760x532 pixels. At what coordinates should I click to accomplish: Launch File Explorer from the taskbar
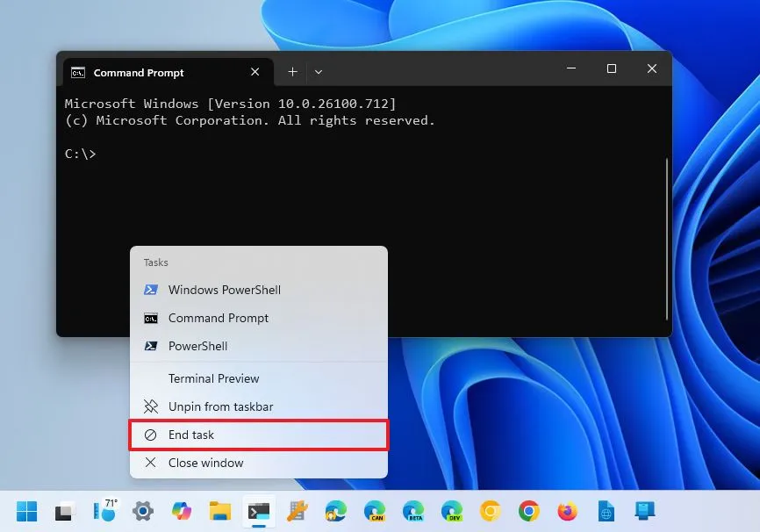(x=220, y=511)
